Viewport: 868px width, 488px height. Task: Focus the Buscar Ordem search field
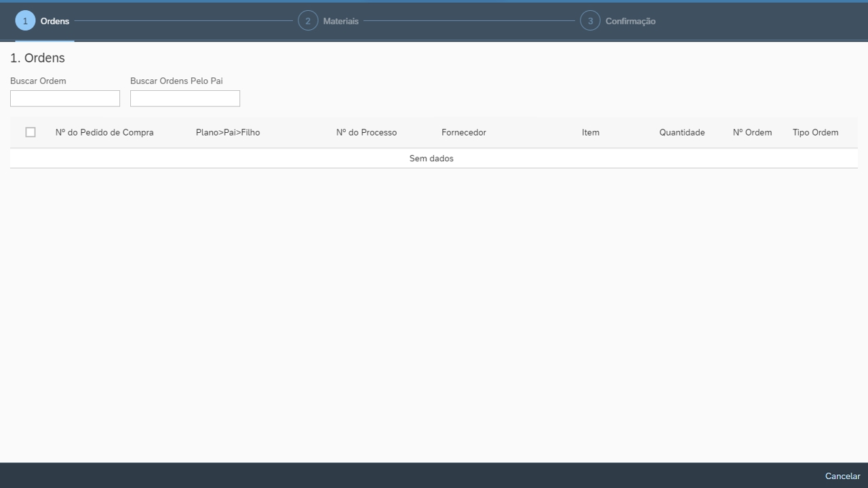pyautogui.click(x=65, y=98)
